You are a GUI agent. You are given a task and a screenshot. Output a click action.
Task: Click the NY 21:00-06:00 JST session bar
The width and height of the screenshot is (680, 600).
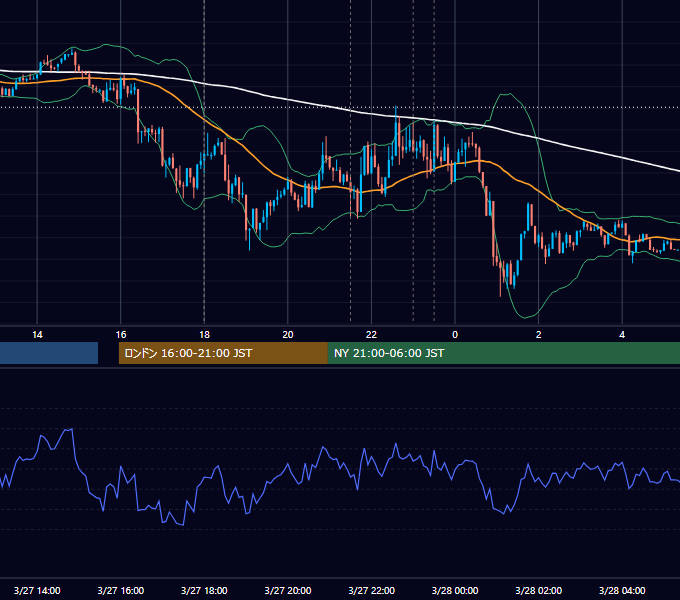(504, 353)
